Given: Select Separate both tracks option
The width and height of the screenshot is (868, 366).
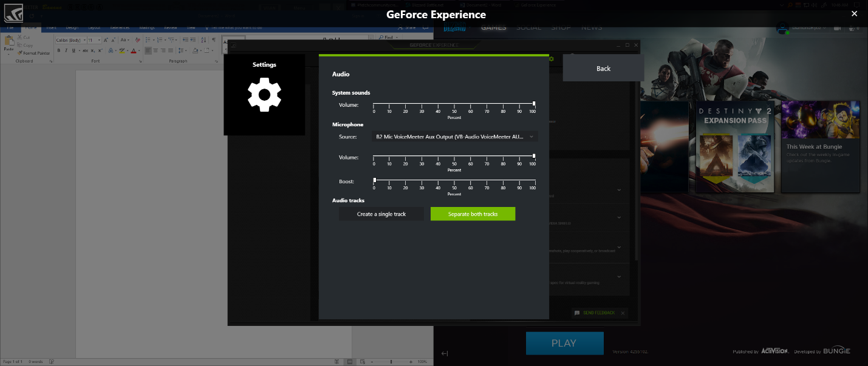Looking at the screenshot, I should coord(473,214).
